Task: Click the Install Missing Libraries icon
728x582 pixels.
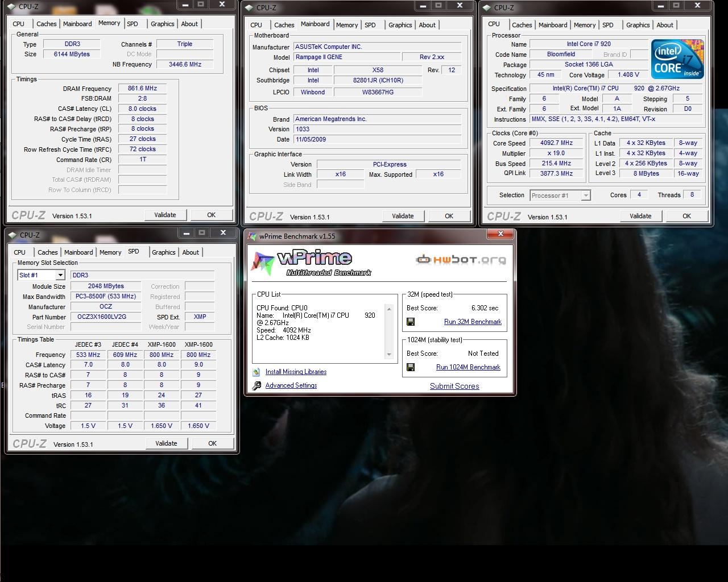Action: pyautogui.click(x=257, y=372)
